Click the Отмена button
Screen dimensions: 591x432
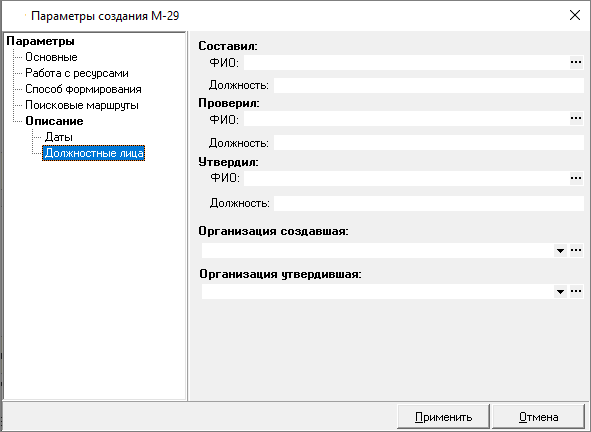538,417
